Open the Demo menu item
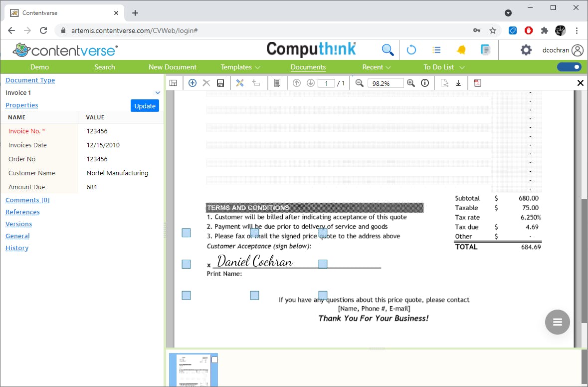This screenshot has width=588, height=387. tap(39, 67)
